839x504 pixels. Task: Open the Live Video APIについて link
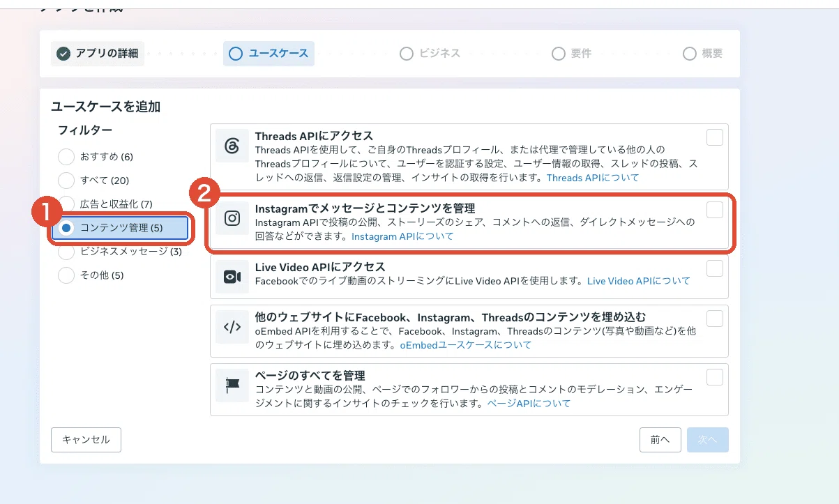(x=639, y=281)
